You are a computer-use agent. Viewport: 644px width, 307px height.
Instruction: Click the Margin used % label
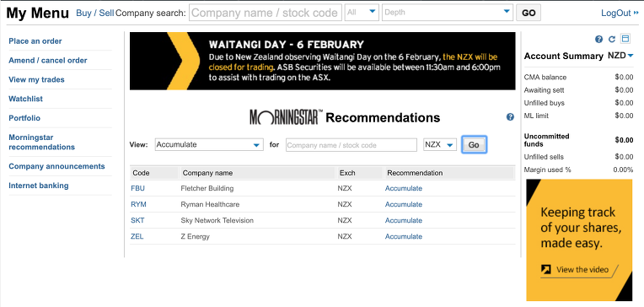pos(547,170)
